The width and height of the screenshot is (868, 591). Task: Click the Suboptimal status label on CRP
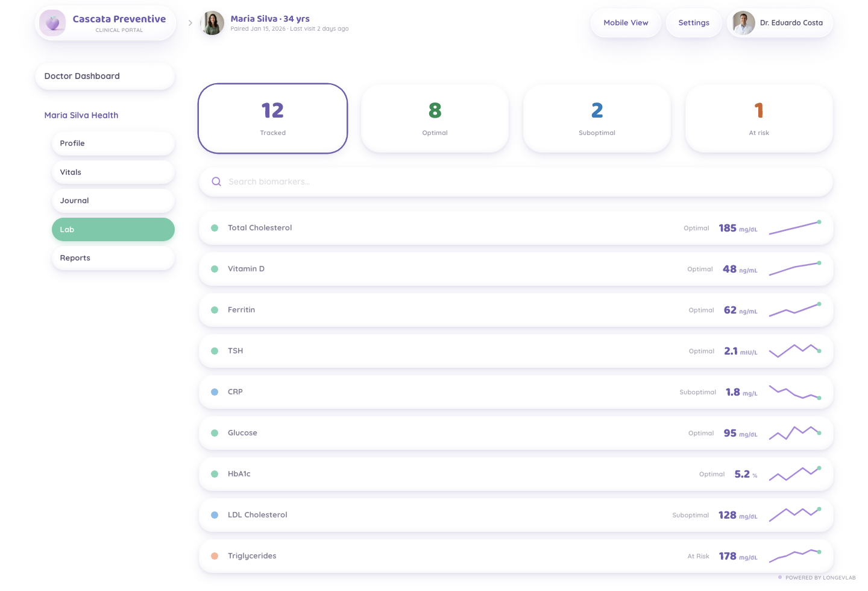pos(698,392)
